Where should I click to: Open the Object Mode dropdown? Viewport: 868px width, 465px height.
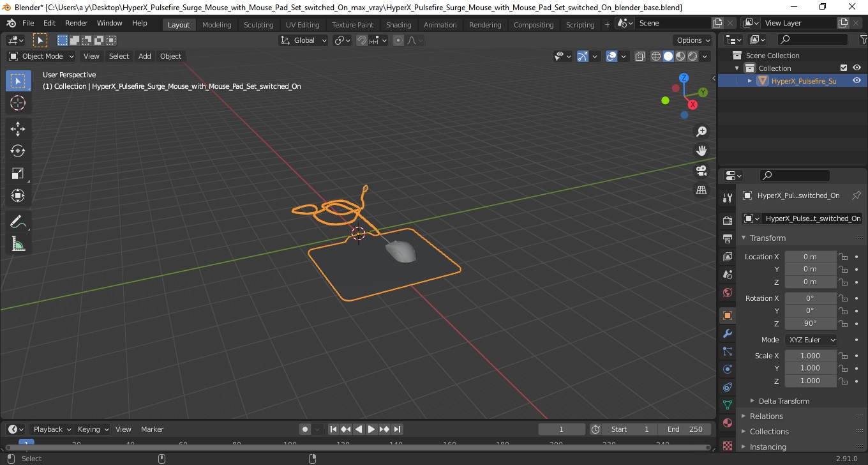pos(41,56)
